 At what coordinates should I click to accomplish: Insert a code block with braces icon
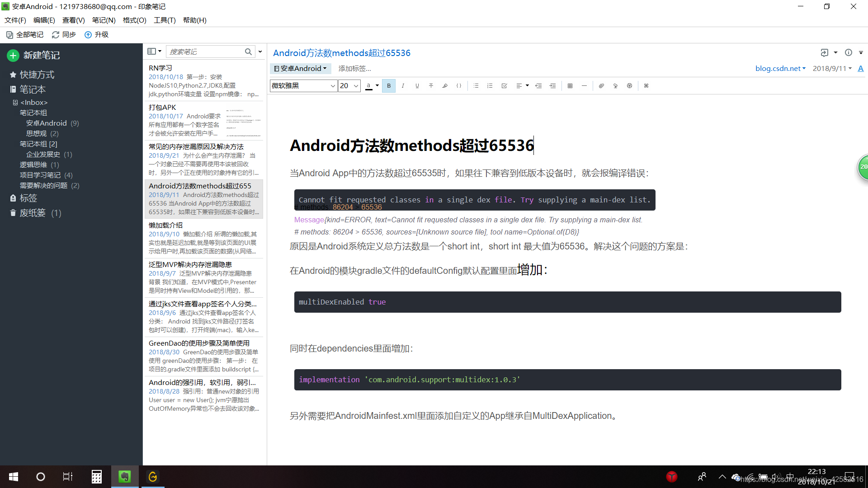459,86
